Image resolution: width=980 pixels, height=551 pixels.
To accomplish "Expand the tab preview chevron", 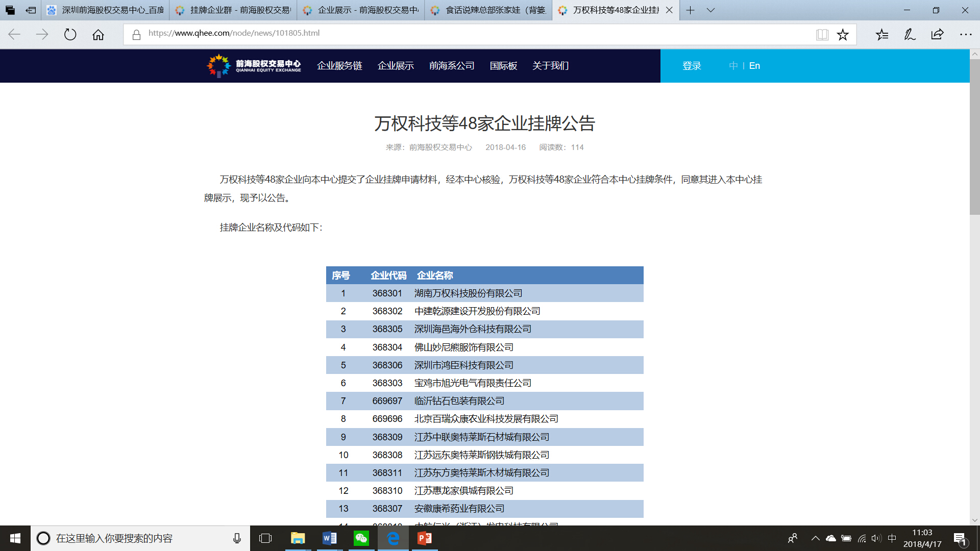I will (710, 10).
